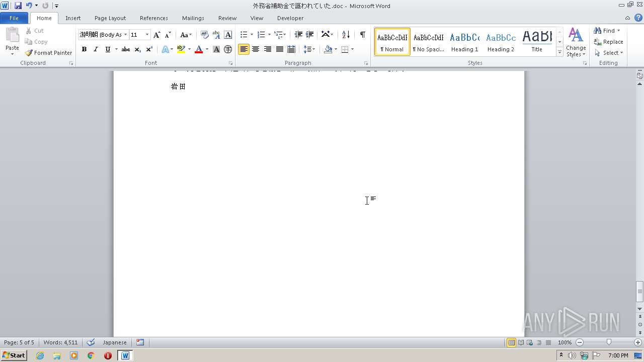Toggle Italic formatting
This screenshot has width=644, height=362.
tap(96, 49)
